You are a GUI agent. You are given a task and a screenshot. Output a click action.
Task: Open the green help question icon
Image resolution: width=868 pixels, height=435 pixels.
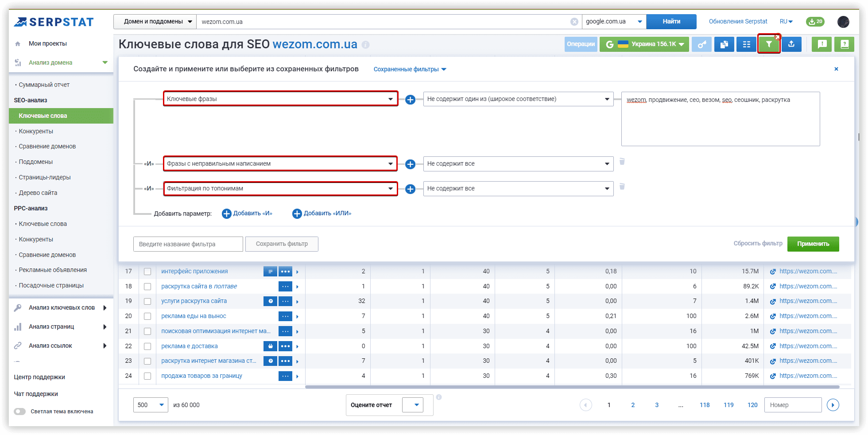(x=845, y=44)
